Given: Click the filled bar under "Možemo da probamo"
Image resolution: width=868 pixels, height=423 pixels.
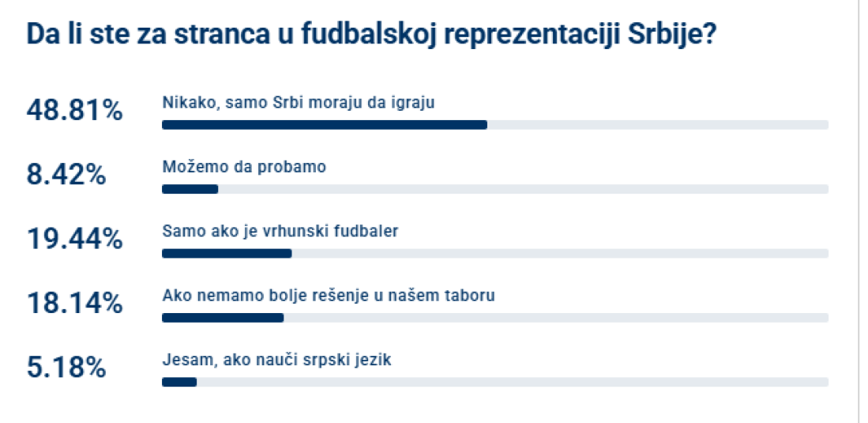Looking at the screenshot, I should (x=190, y=189).
